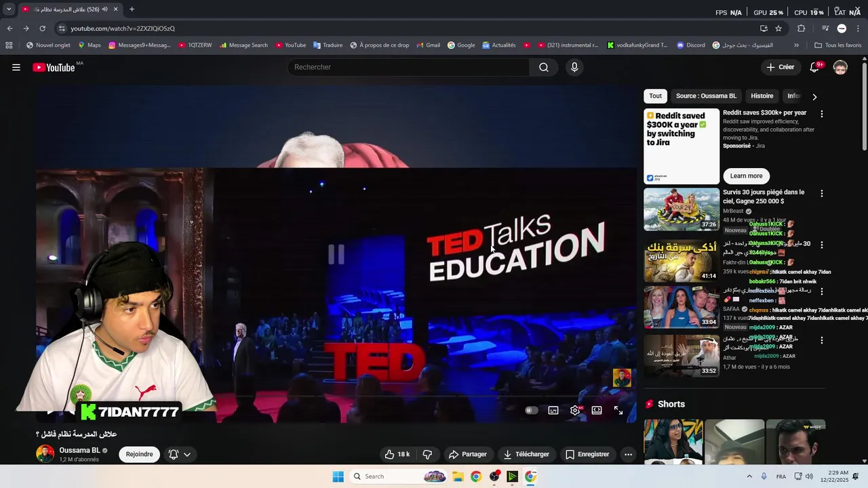Open the 33:04 suggested video thumbnail
The height and width of the screenshot is (488, 868).
[x=682, y=307]
